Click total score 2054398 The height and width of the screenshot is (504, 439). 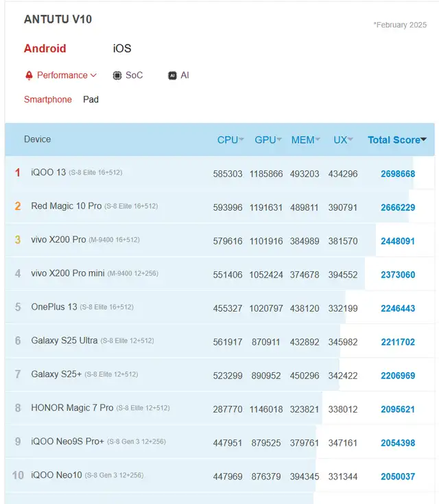(398, 443)
